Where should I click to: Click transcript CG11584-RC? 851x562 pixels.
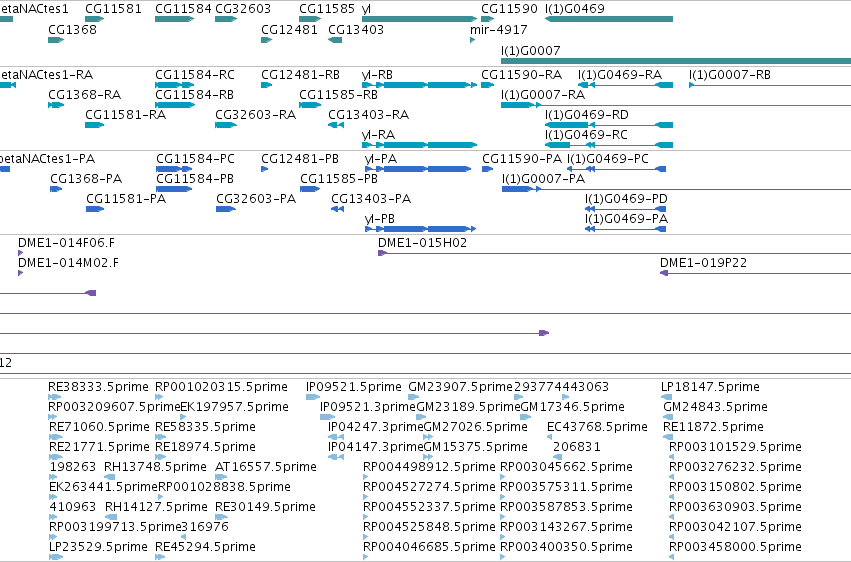(x=195, y=74)
